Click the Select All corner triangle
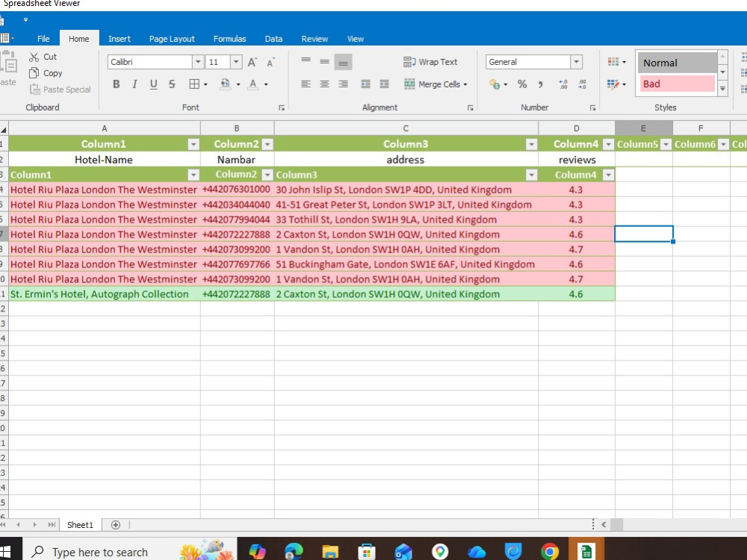 tap(4, 129)
